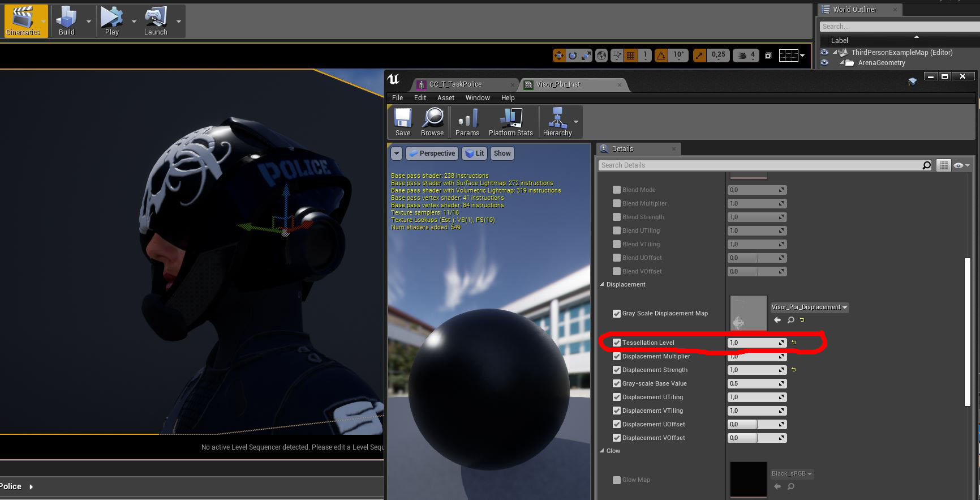Image resolution: width=980 pixels, height=500 pixels.
Task: Open the Asset menu
Action: pos(446,97)
